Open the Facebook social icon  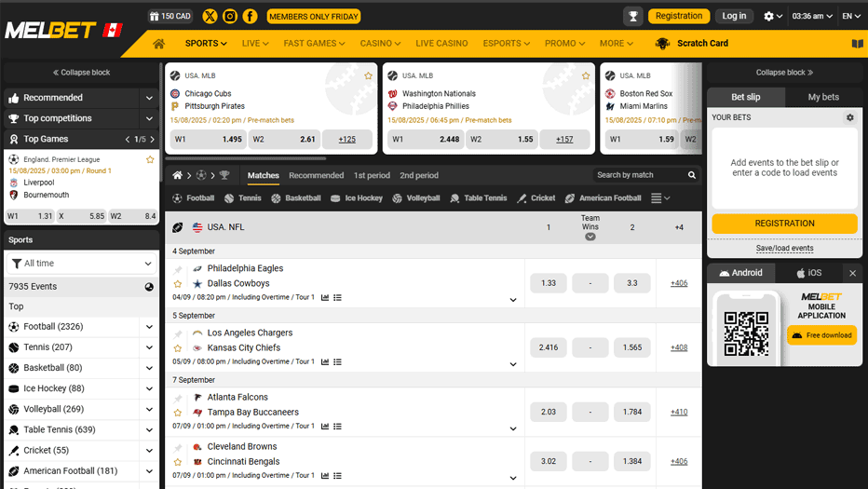(x=250, y=16)
